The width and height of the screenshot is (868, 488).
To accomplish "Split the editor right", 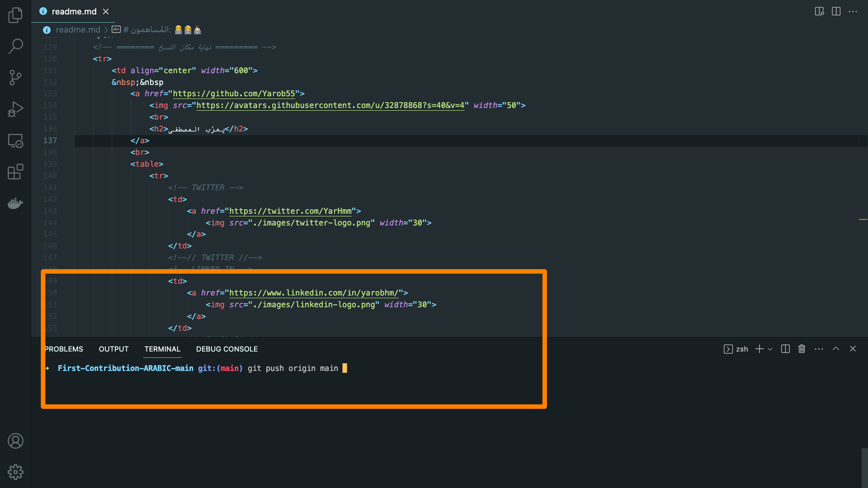I will point(836,11).
